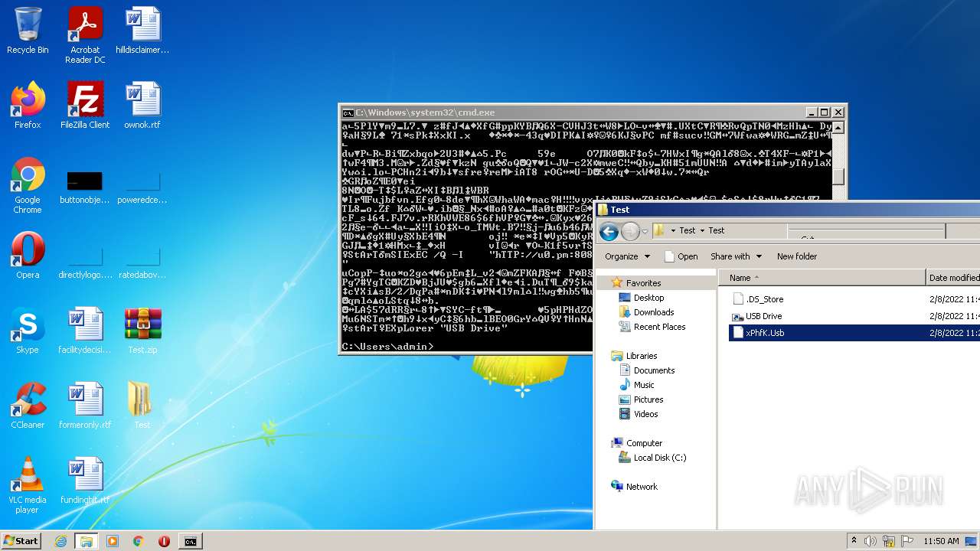Switch to Windows Explorer in taskbar
This screenshot has height=551, width=980.
[x=86, y=541]
